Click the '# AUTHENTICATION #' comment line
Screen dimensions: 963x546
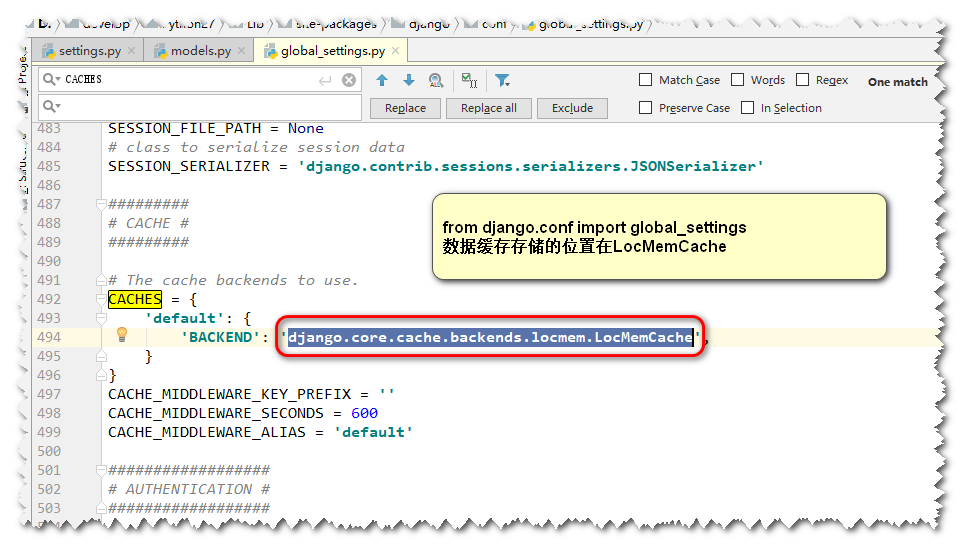[x=189, y=489]
